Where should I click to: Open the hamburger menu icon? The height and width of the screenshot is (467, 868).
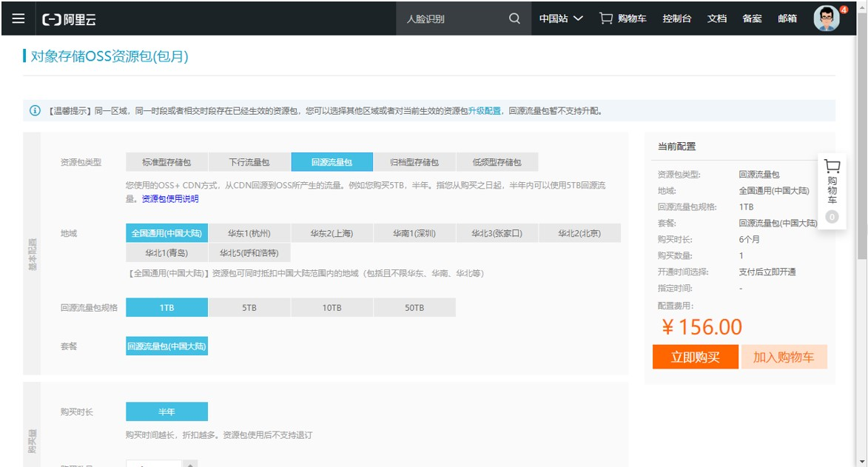[18, 19]
